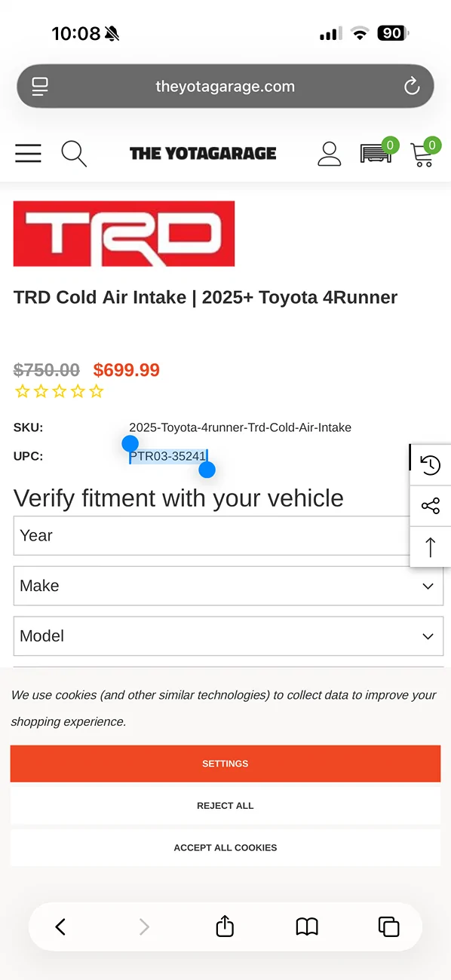Tap the Reader mode icon in address bar

39,85
